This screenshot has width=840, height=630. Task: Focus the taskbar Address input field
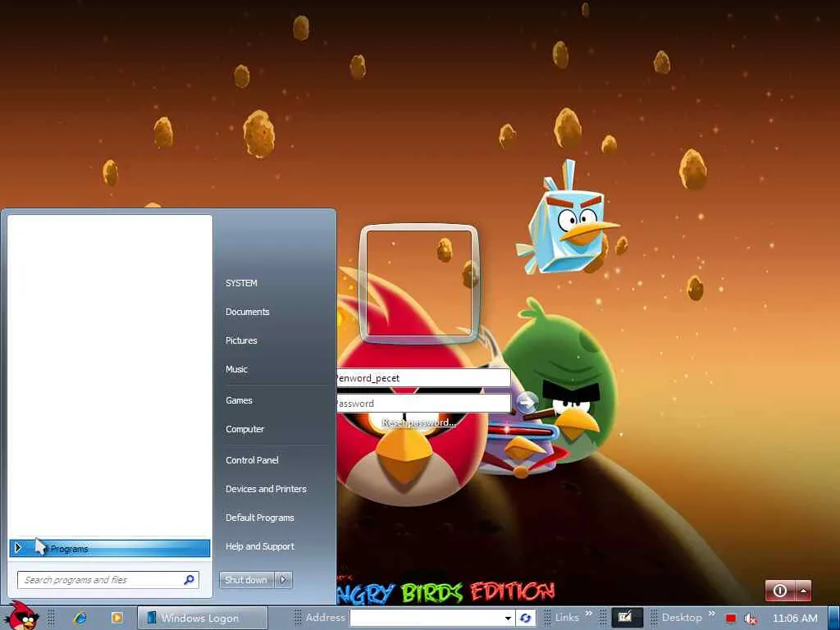point(426,618)
